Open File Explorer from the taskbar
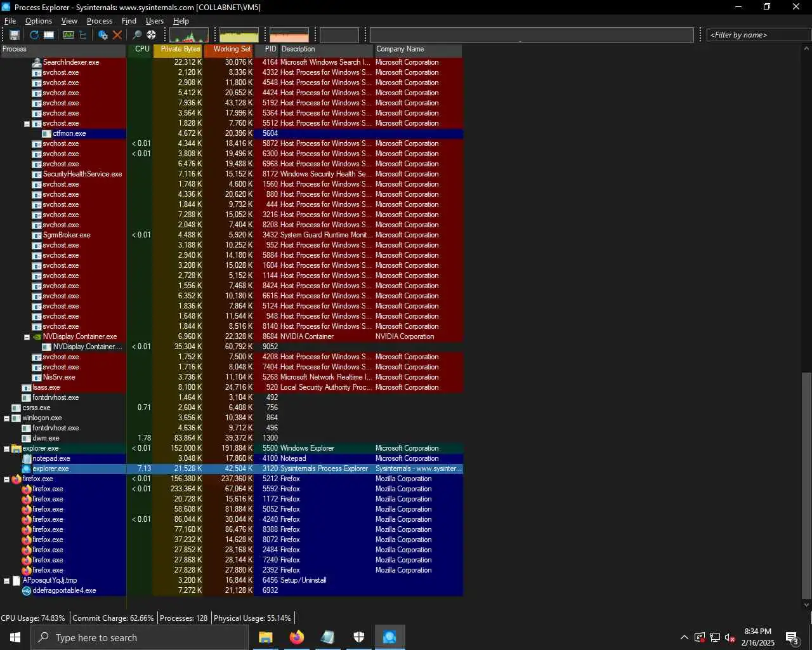812x650 pixels. 266,637
